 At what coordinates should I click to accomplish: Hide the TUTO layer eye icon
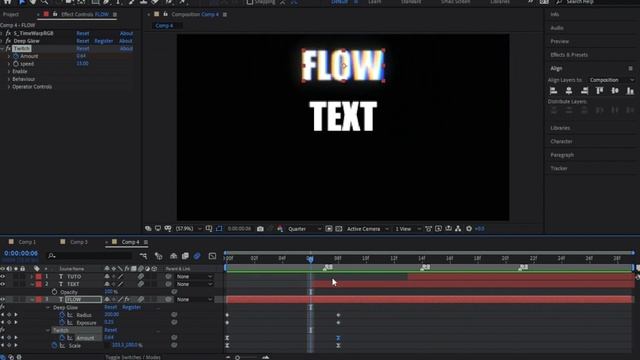click(3, 277)
